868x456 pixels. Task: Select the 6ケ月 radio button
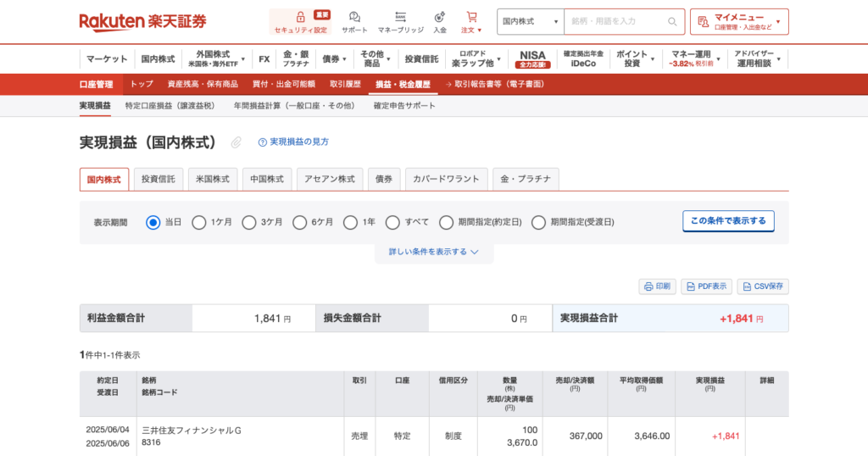click(x=299, y=222)
